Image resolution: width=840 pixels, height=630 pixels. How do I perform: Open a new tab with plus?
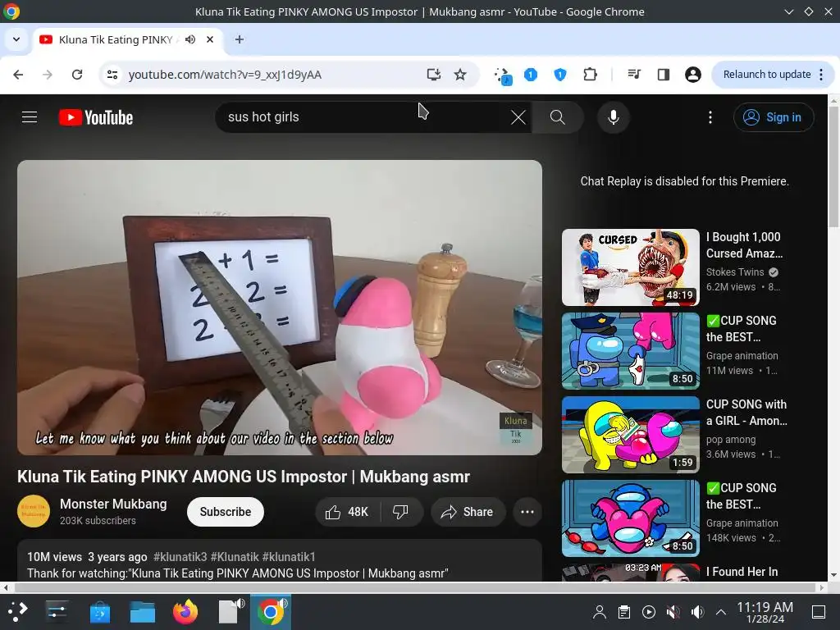[240, 39]
